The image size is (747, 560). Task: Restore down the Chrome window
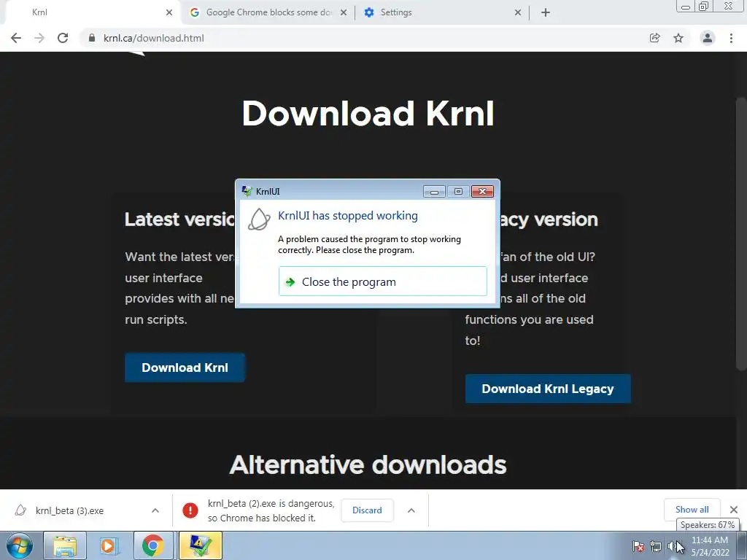coord(704,6)
